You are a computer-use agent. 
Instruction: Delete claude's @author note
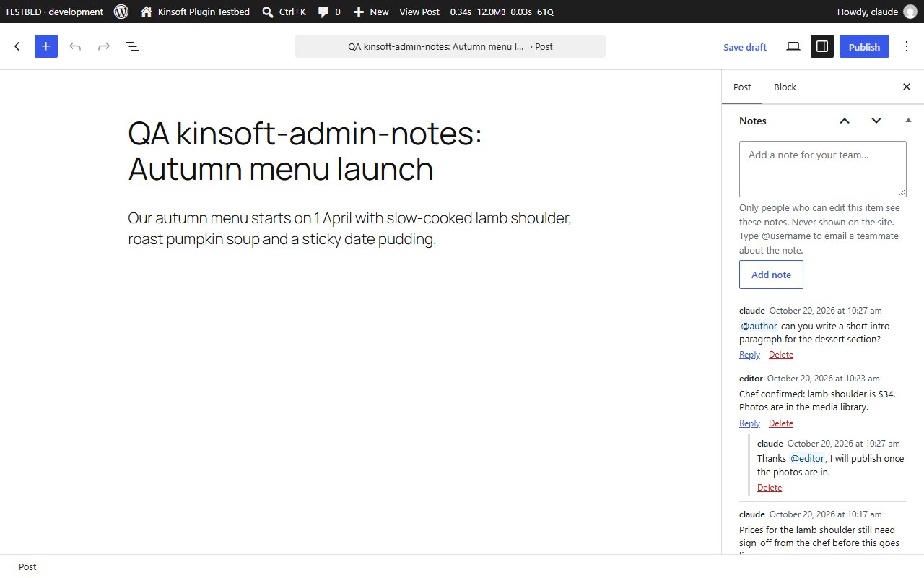[x=781, y=355]
